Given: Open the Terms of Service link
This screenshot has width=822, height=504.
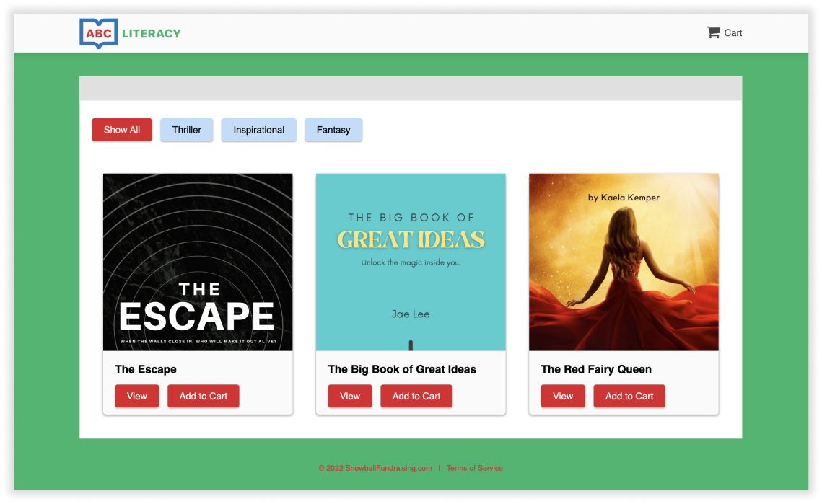Looking at the screenshot, I should pos(474,468).
